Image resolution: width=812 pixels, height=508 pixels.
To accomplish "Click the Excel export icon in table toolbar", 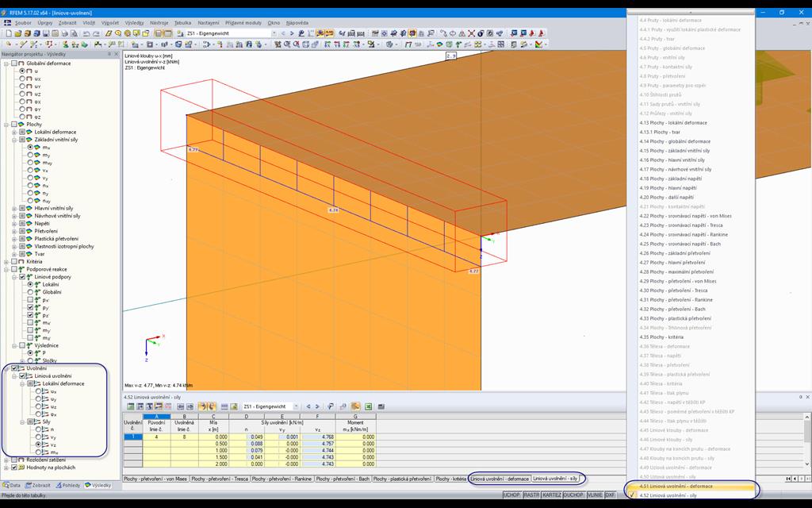I will [368, 406].
